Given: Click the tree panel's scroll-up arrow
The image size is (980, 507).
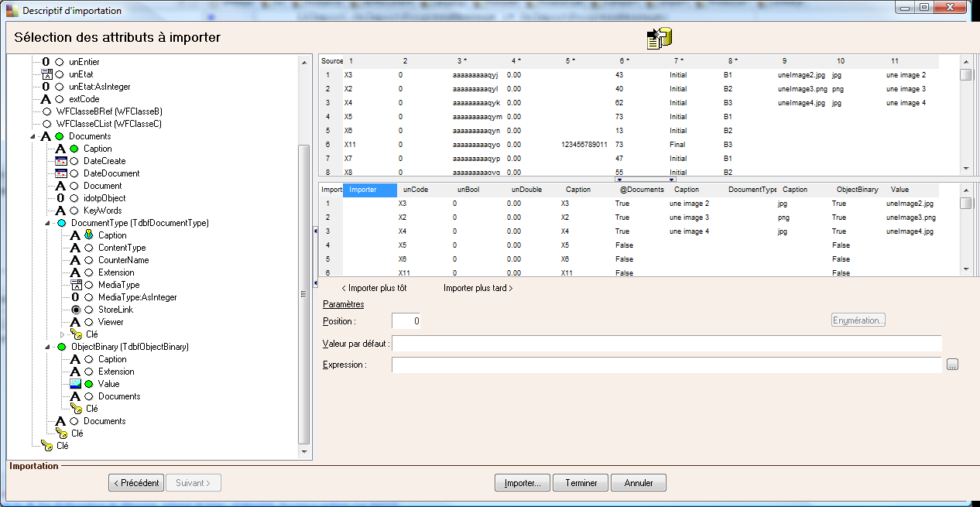Looking at the screenshot, I should (x=303, y=61).
